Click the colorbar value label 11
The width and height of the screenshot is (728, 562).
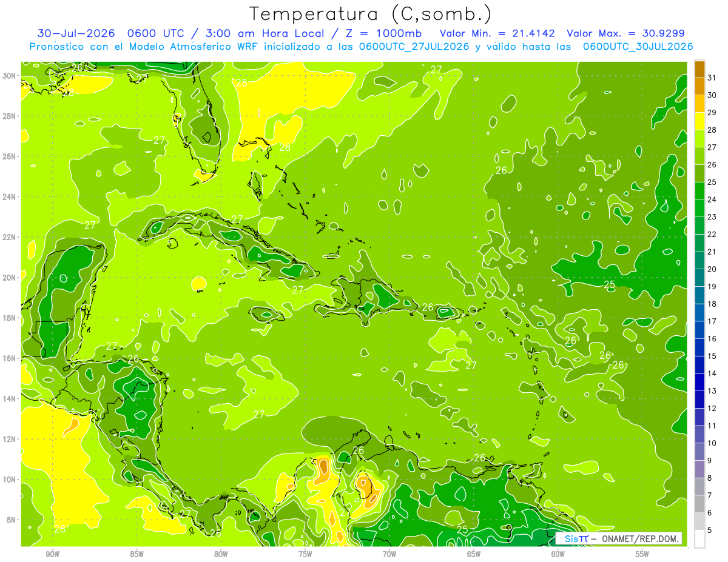tap(712, 426)
